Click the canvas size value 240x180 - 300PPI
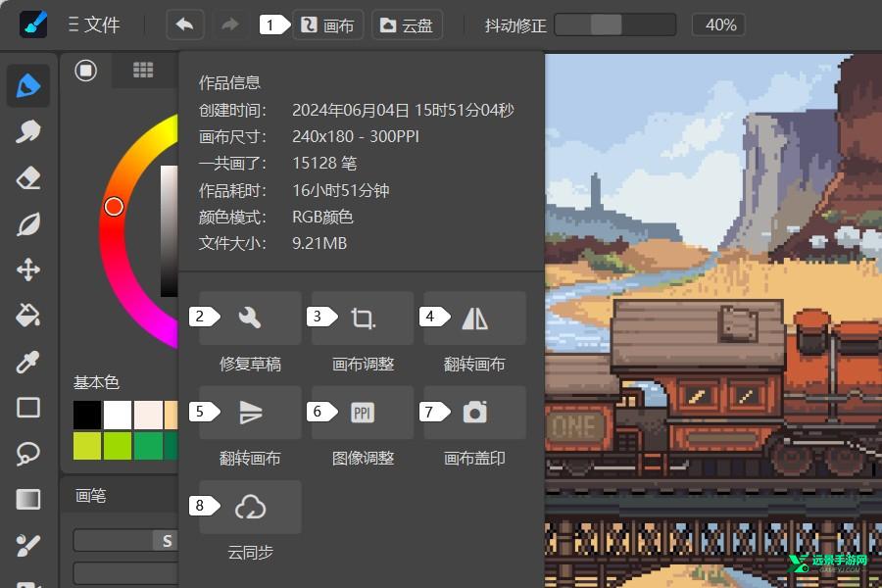The height and width of the screenshot is (588, 882). 356,137
